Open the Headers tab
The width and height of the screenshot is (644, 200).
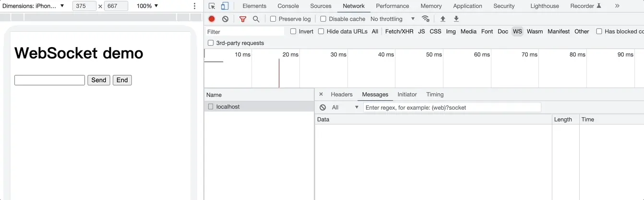[x=342, y=94]
